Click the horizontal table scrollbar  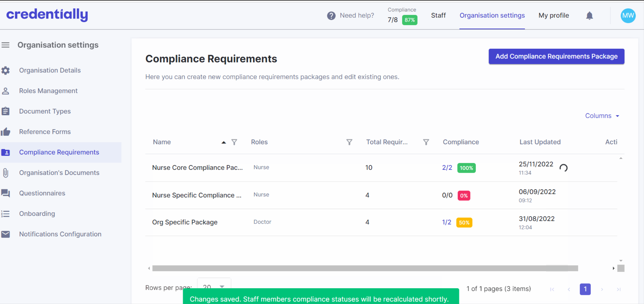pos(365,268)
